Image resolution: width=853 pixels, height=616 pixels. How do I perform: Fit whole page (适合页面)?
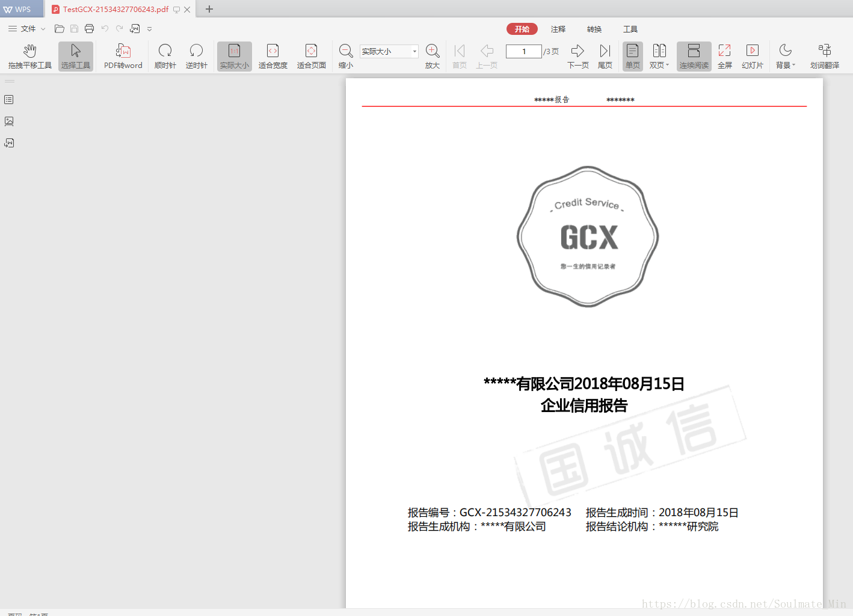click(x=311, y=57)
